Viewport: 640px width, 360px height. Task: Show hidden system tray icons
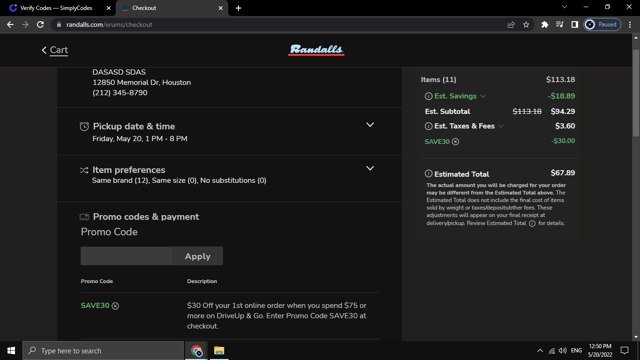click(x=540, y=351)
